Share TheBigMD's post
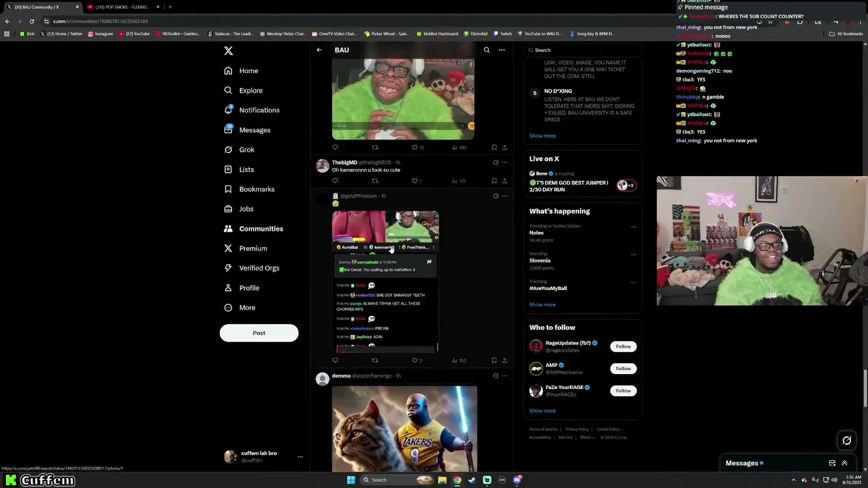This screenshot has width=868, height=488. pyautogui.click(x=505, y=181)
